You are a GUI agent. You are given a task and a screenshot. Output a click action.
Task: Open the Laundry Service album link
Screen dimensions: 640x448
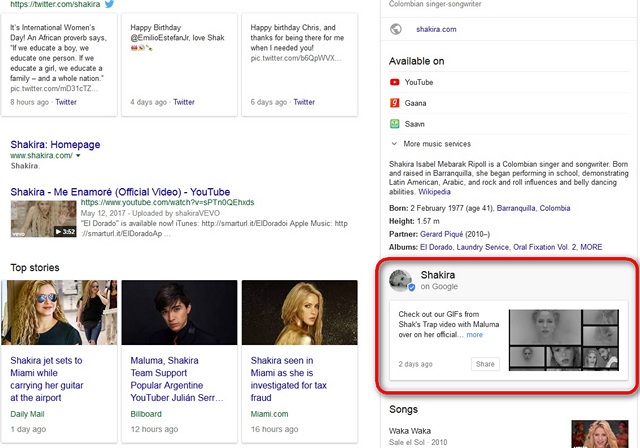[x=482, y=247]
